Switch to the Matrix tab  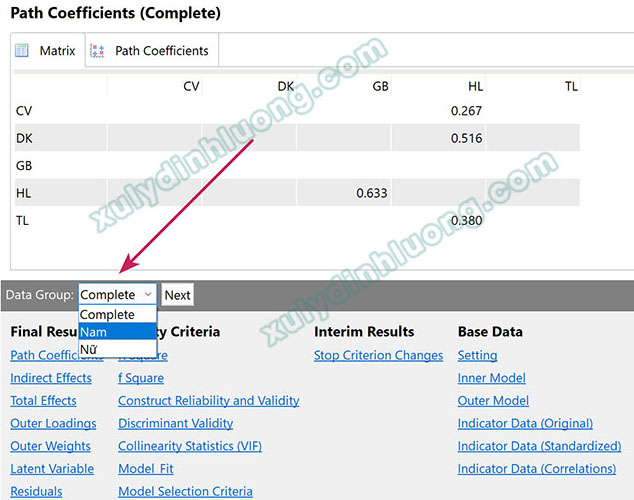click(56, 51)
